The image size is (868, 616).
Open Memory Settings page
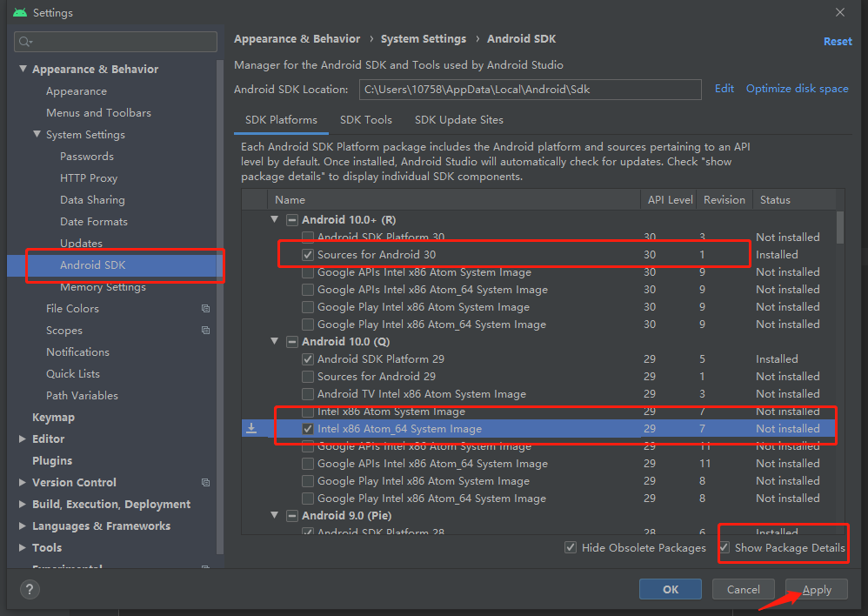(103, 287)
